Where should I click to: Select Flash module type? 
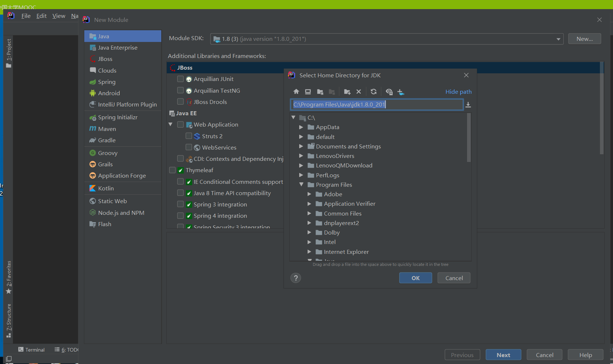point(123,224)
